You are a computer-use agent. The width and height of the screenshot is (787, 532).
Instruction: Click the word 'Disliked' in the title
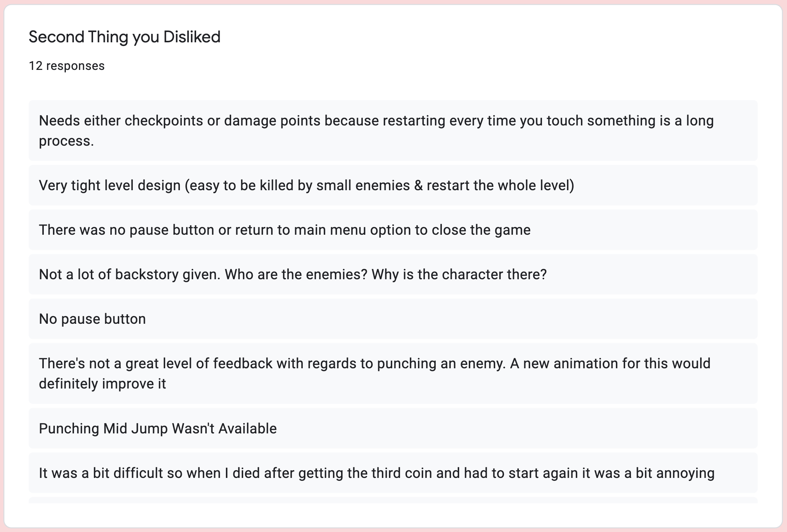click(192, 37)
